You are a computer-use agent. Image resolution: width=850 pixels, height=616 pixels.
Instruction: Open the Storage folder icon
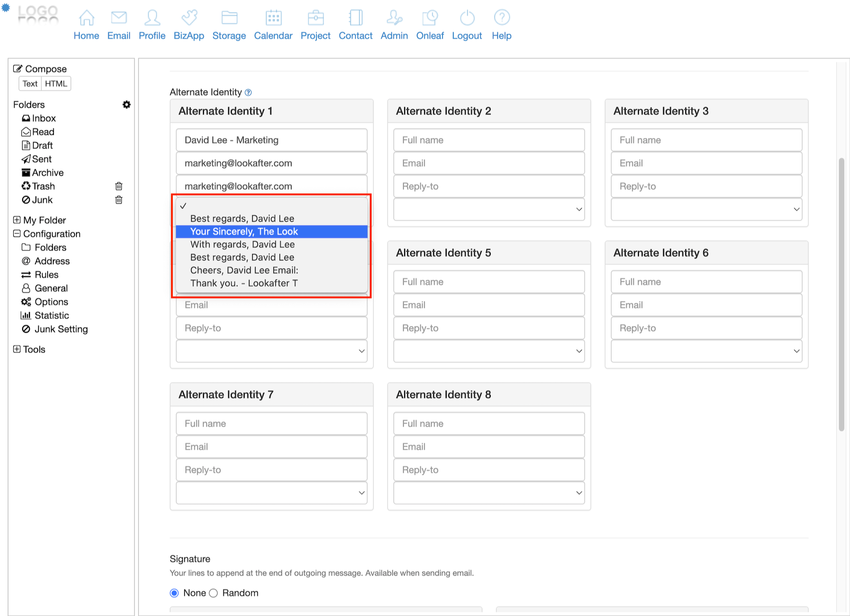[x=229, y=18]
